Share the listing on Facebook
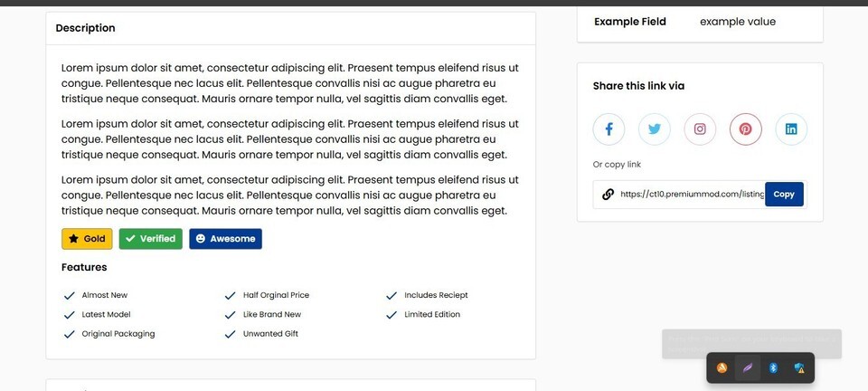Viewport: 868px width, 391px height. (609, 129)
